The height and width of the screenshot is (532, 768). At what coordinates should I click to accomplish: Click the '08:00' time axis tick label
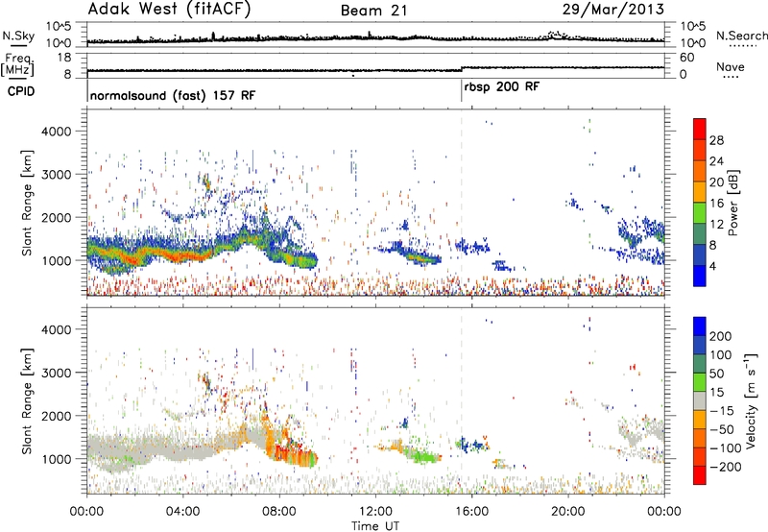click(x=279, y=512)
